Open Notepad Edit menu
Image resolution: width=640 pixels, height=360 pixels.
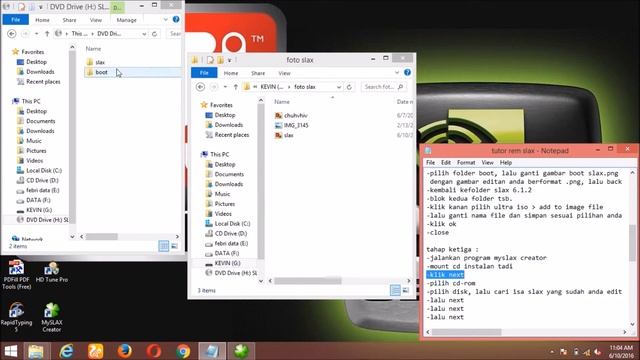pos(446,162)
